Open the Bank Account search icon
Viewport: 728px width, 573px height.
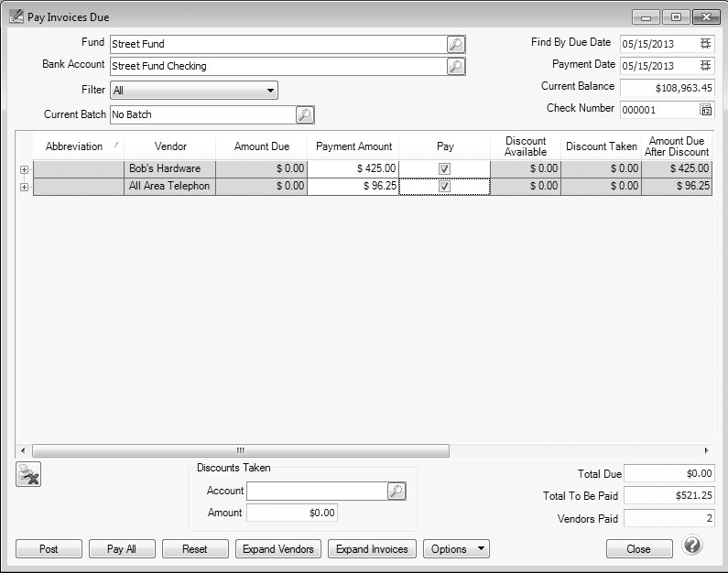click(x=456, y=66)
